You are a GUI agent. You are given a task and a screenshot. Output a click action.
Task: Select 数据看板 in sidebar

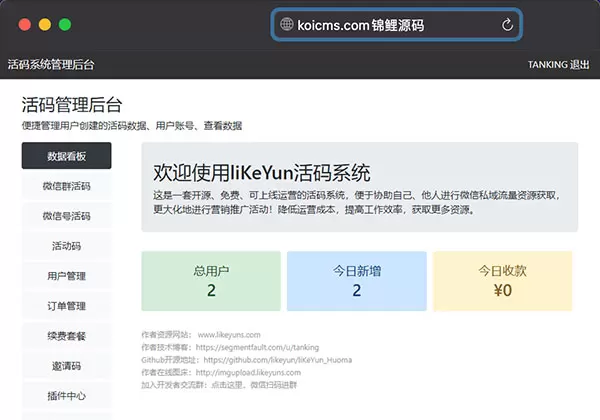click(x=67, y=156)
